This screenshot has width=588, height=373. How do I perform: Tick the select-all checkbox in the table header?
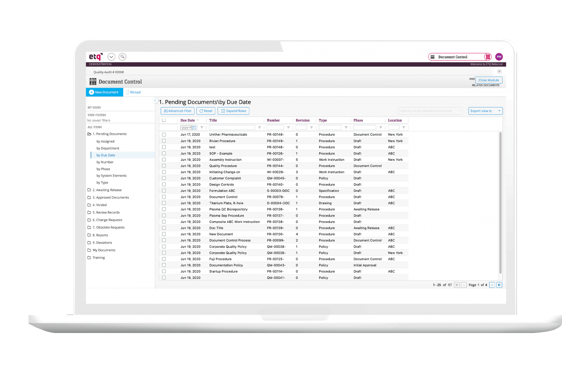164,120
